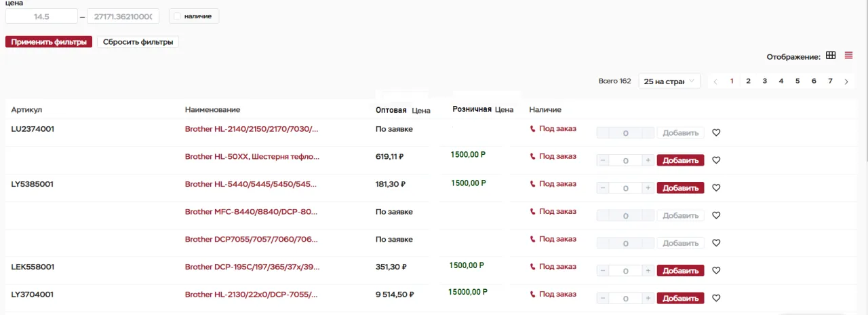Click the minimum price input field

pos(41,16)
